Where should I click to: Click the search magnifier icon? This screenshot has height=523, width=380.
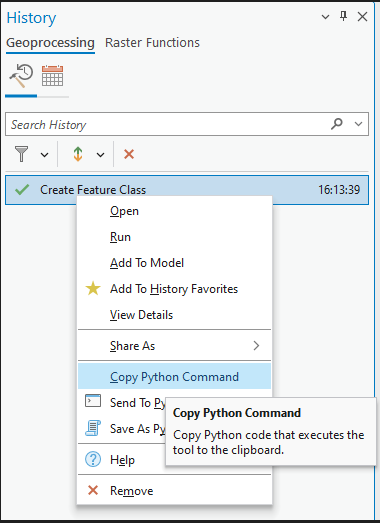point(337,124)
